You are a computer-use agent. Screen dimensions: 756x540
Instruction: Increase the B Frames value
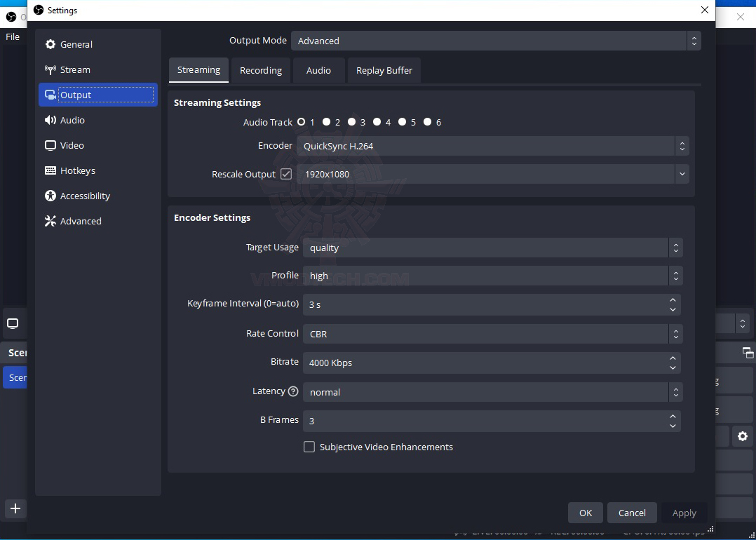673,416
